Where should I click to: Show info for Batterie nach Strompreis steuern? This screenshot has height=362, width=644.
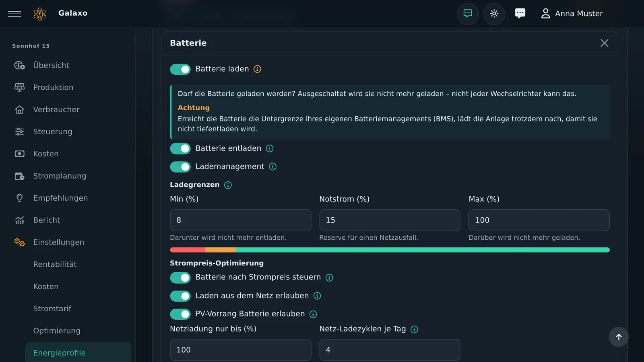click(329, 278)
